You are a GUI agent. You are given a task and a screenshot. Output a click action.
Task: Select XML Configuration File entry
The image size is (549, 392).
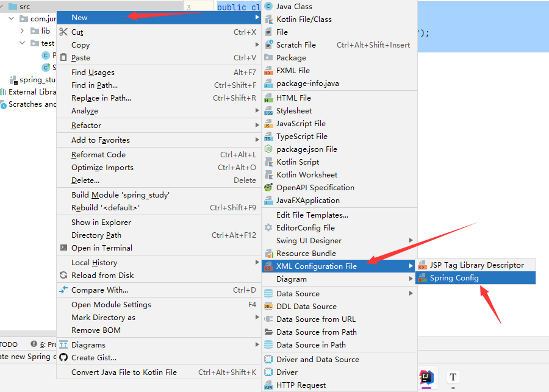pyautogui.click(x=339, y=266)
